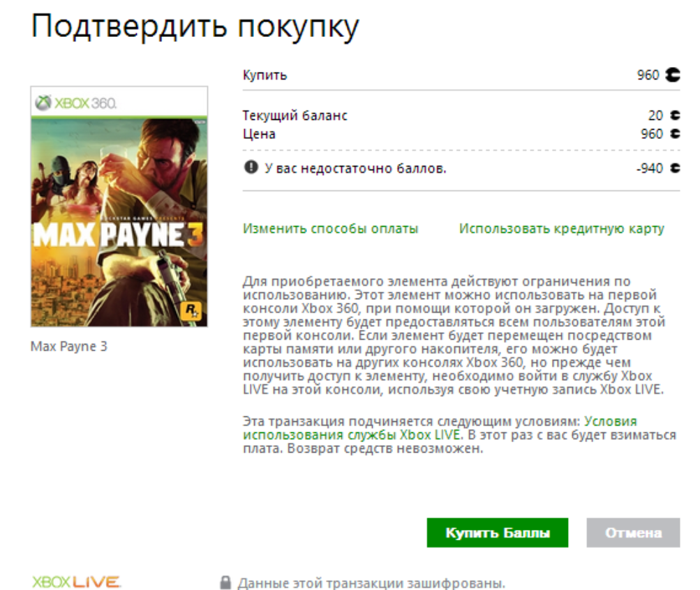Click the Xbox LIVE logo at the bottom

[76, 582]
